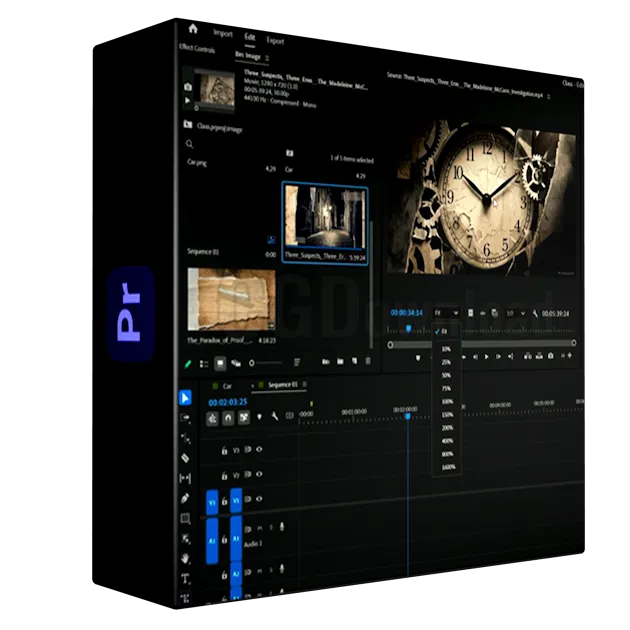Enable voice-over record on Audio 1
Viewport: 630px width, 630px height.
pyautogui.click(x=282, y=526)
